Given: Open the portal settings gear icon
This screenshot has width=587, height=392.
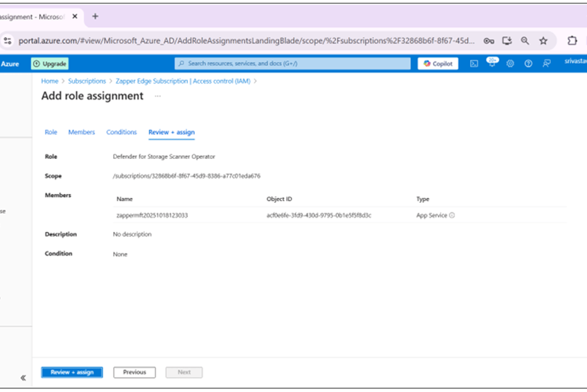Looking at the screenshot, I should (x=510, y=64).
